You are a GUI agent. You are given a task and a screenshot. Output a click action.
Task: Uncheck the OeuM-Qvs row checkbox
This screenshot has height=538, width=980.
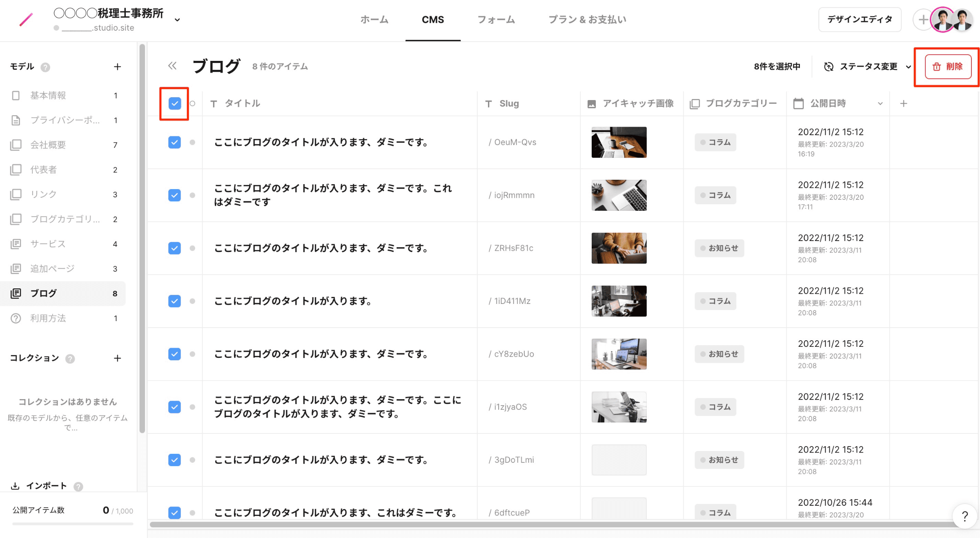(x=174, y=142)
